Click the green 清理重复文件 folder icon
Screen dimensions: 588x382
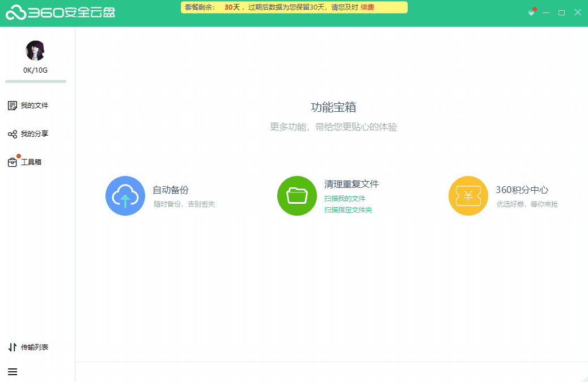(297, 196)
